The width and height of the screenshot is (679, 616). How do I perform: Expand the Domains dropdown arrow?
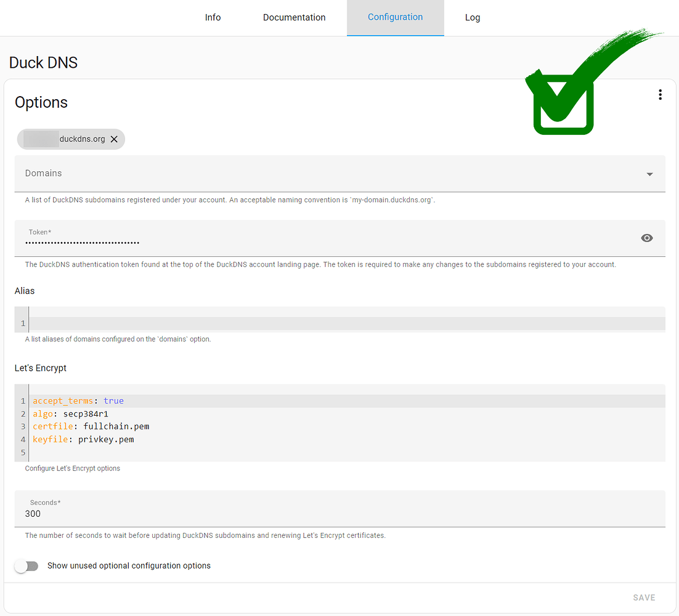pyautogui.click(x=649, y=174)
